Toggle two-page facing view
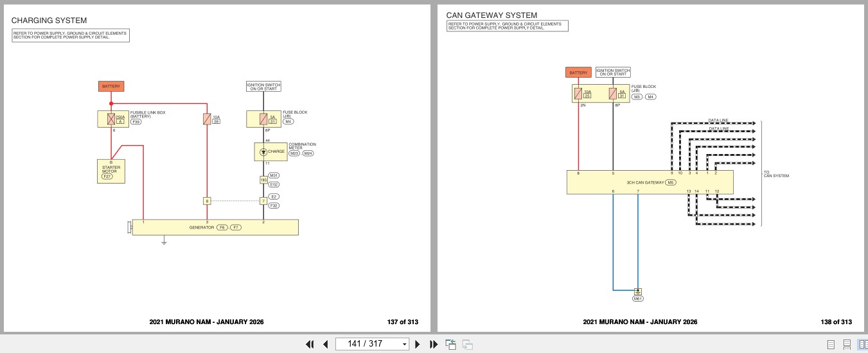The image size is (868, 353). 863,345
